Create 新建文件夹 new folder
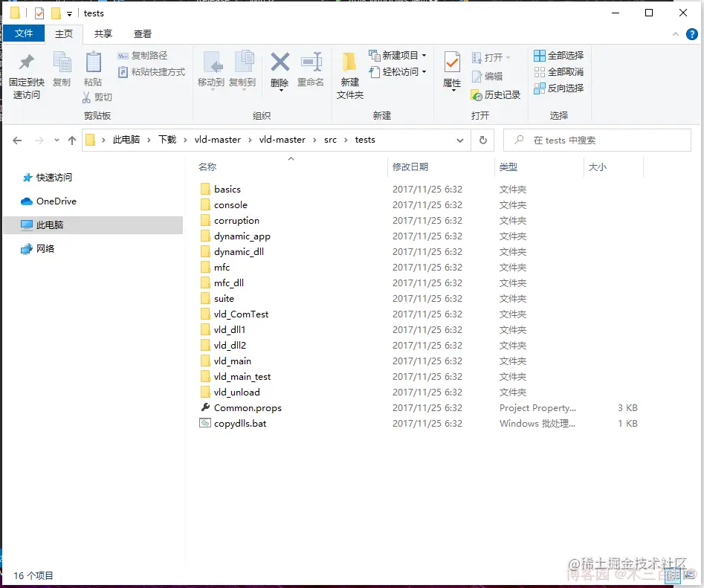704x588 pixels. pyautogui.click(x=349, y=75)
